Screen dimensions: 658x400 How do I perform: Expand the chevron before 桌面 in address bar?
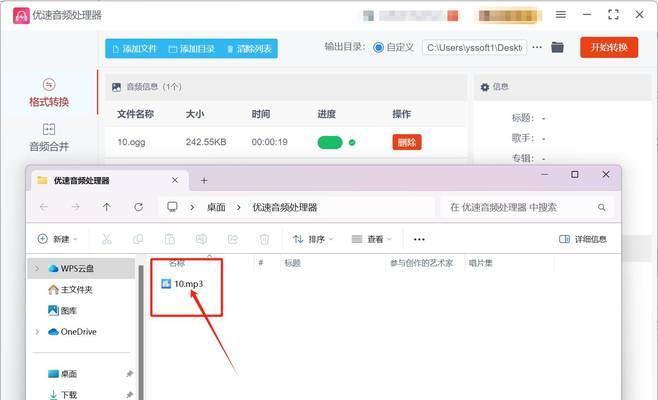[192, 207]
